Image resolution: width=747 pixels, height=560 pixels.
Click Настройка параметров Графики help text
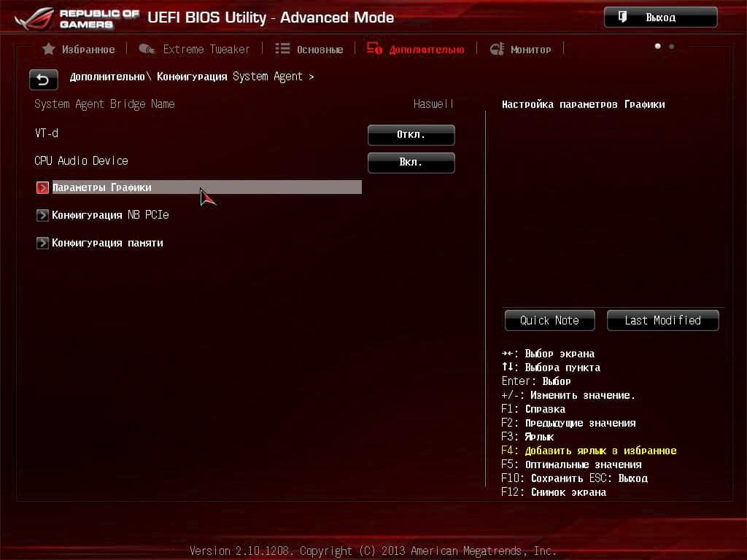583,104
